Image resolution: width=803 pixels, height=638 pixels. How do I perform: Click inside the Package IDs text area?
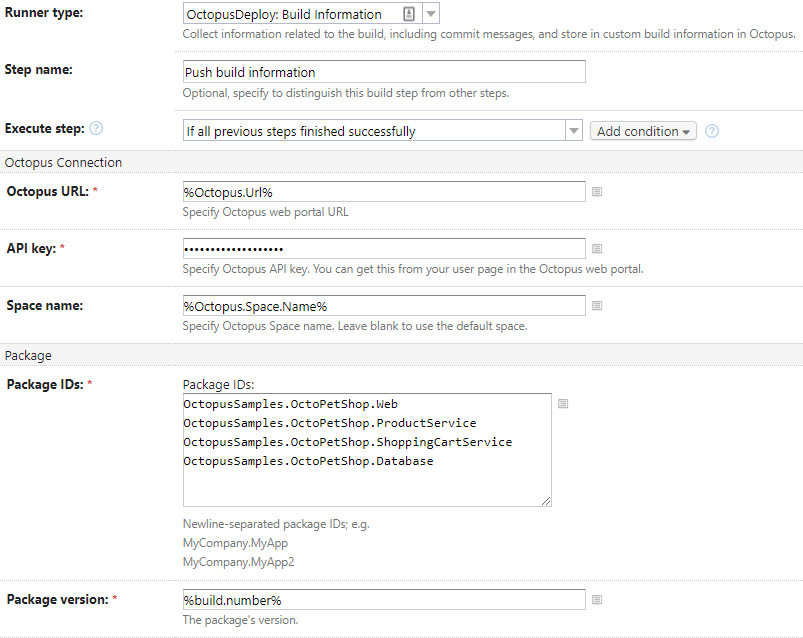coord(366,480)
